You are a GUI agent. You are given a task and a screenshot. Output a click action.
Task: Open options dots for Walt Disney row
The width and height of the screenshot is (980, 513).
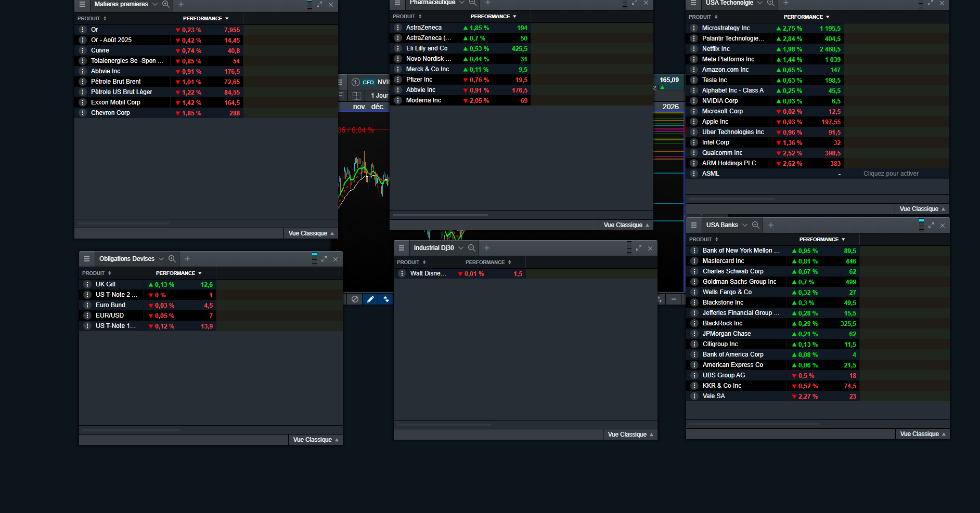402,273
